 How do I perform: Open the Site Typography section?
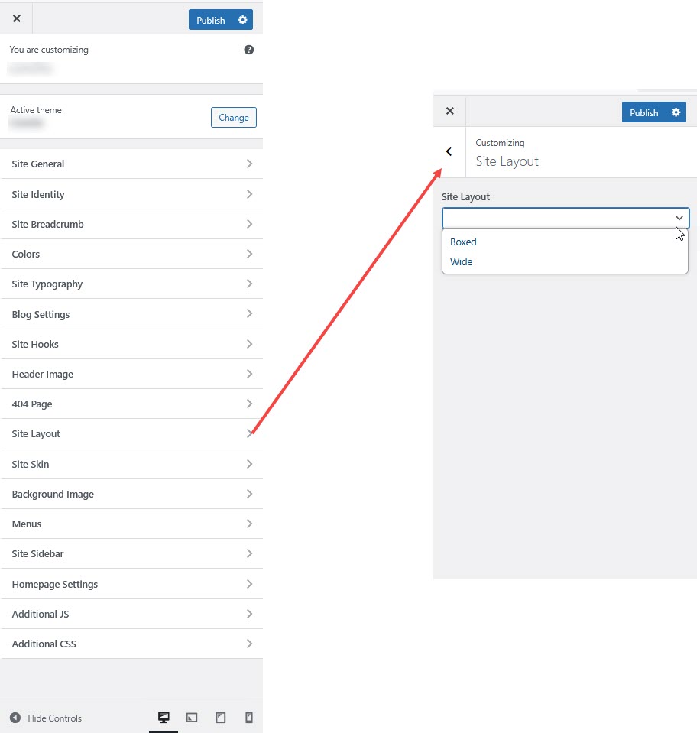[131, 284]
